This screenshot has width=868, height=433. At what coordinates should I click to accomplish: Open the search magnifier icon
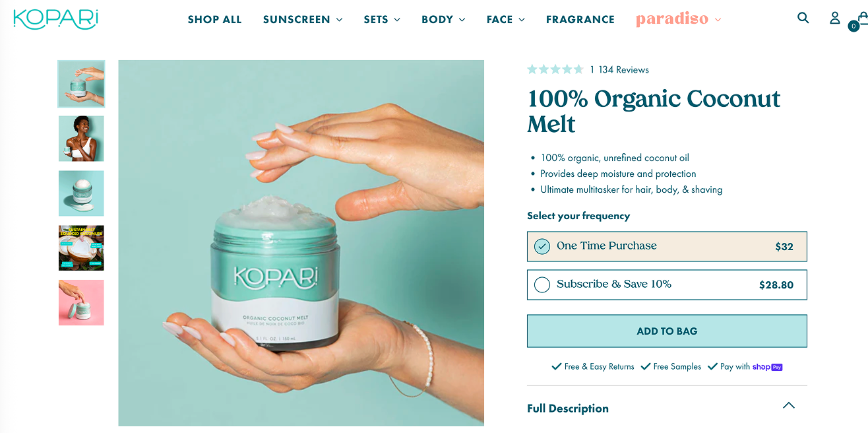803,18
